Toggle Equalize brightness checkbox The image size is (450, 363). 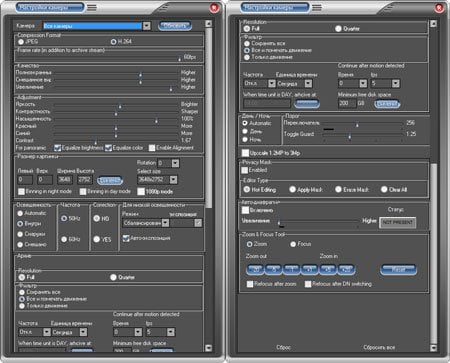pyautogui.click(x=57, y=148)
